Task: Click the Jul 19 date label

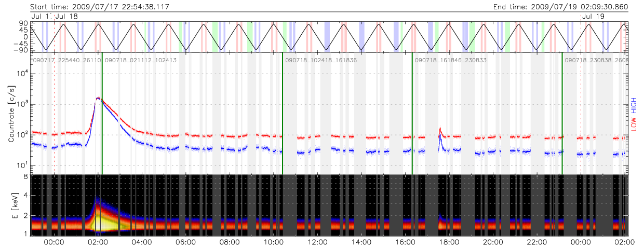Action: click(x=593, y=17)
